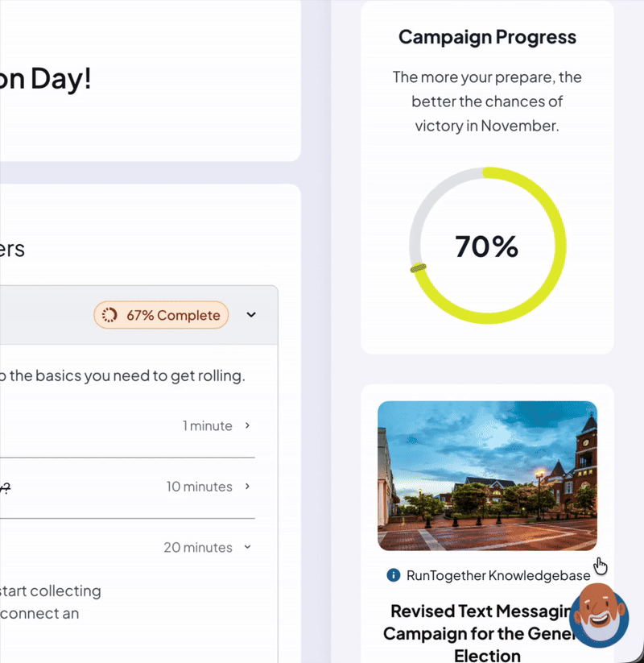
Task: Click the Campaign Progress heading
Action: 487,37
